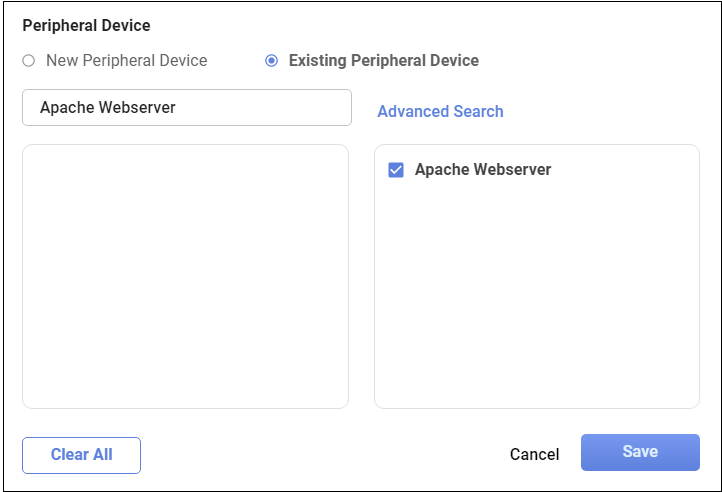This screenshot has height=492, width=722.
Task: Uncheck the Apache Webserver checkbox
Action: coord(396,170)
